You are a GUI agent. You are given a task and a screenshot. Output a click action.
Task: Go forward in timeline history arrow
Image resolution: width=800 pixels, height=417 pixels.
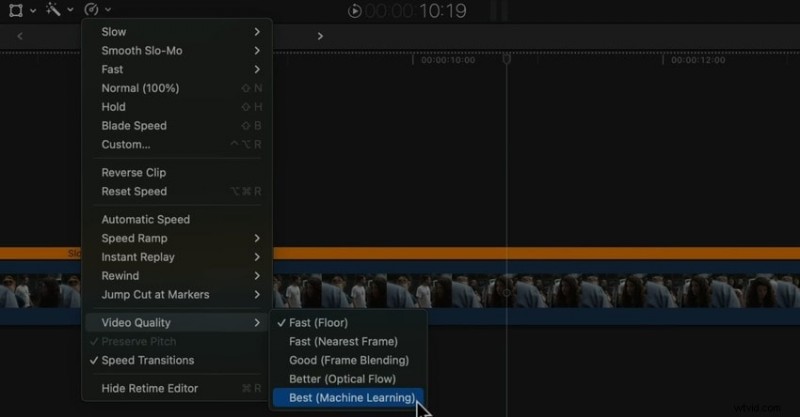320,36
